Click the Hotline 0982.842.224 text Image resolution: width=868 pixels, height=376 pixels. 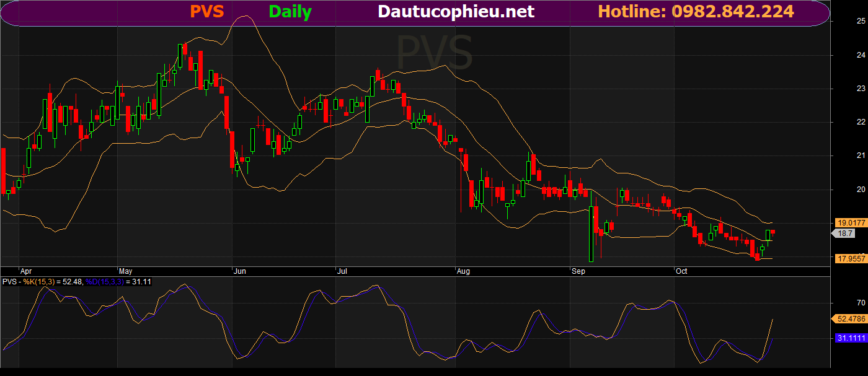tap(696, 12)
